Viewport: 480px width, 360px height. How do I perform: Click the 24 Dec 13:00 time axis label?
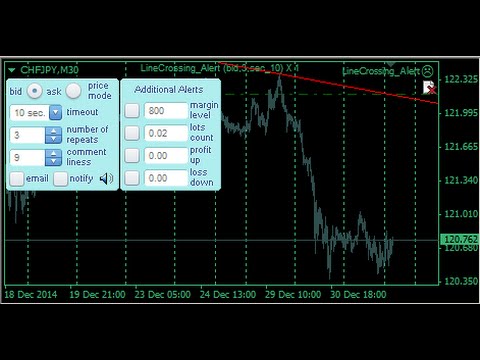point(228,295)
